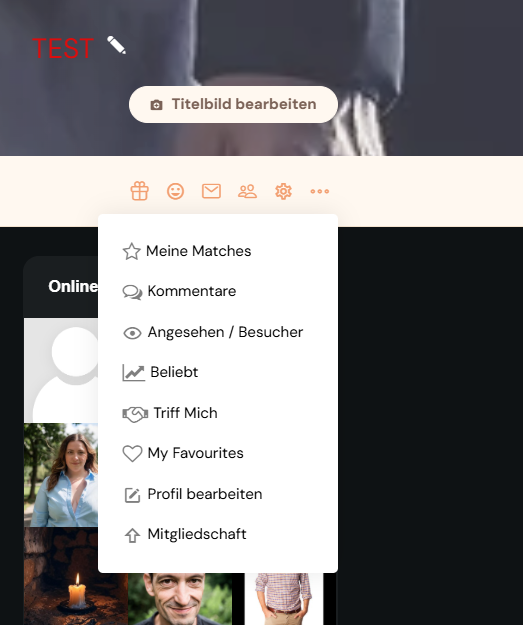Open Triff Mich menu item

pyautogui.click(x=218, y=413)
